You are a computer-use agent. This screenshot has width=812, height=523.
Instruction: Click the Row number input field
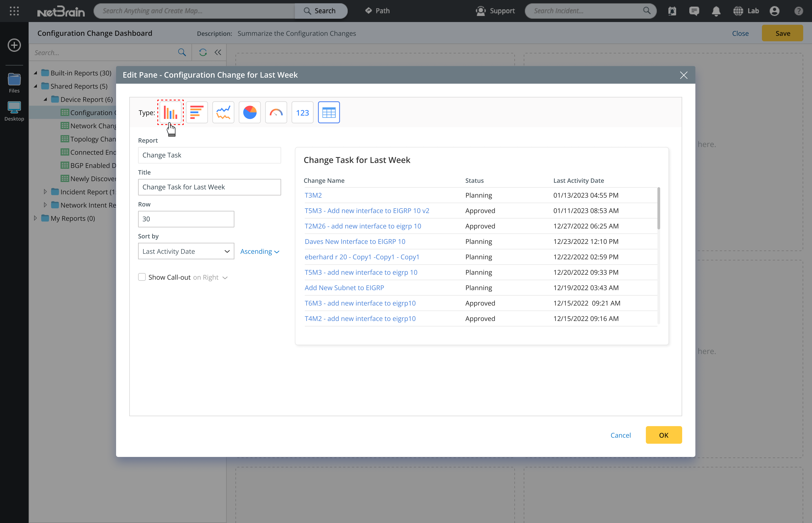[186, 219]
